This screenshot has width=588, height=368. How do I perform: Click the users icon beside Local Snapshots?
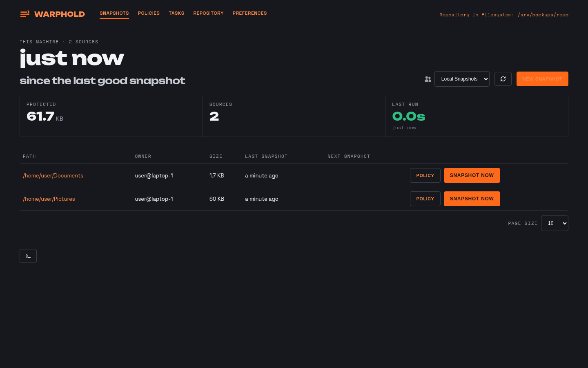[x=428, y=79]
